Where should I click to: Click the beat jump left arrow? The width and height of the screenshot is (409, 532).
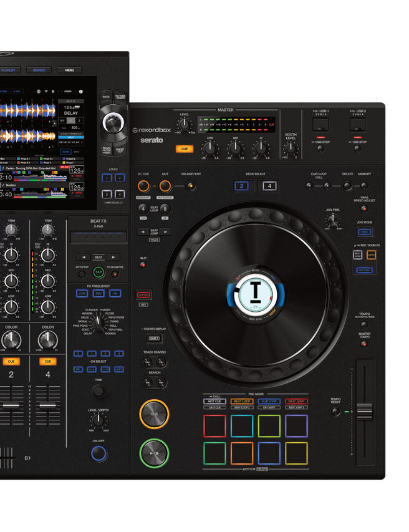tap(143, 232)
